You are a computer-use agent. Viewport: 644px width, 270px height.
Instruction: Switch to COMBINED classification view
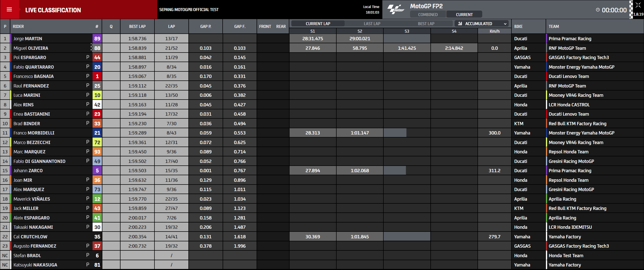(428, 15)
